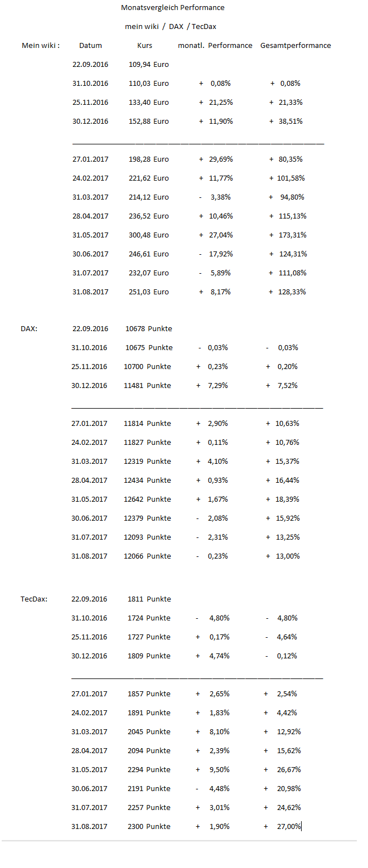Screen dimensions: 368x868
Task: Click the 'Monatsvergleich Performance' title
Action: point(173,8)
